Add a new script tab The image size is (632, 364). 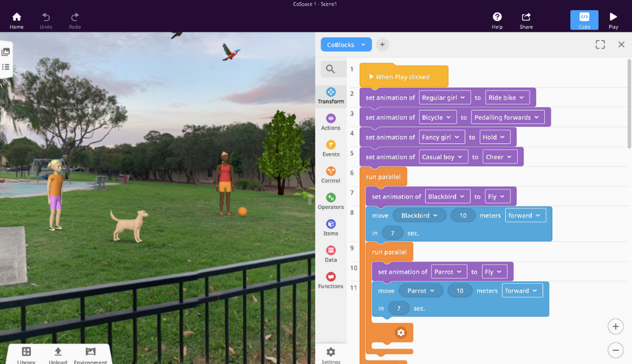382,44
